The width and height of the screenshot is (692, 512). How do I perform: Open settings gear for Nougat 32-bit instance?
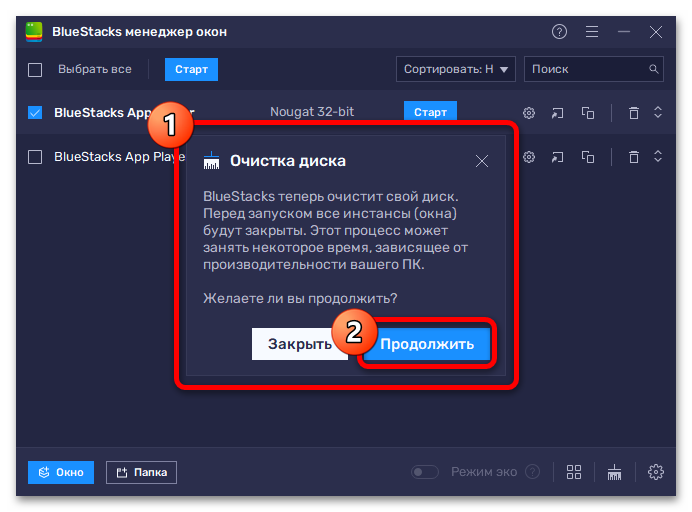(529, 113)
